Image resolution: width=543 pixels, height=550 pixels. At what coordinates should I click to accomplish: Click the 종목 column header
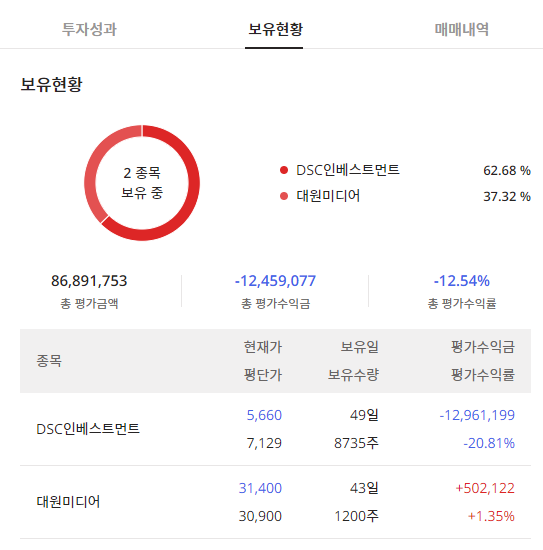click(49, 361)
